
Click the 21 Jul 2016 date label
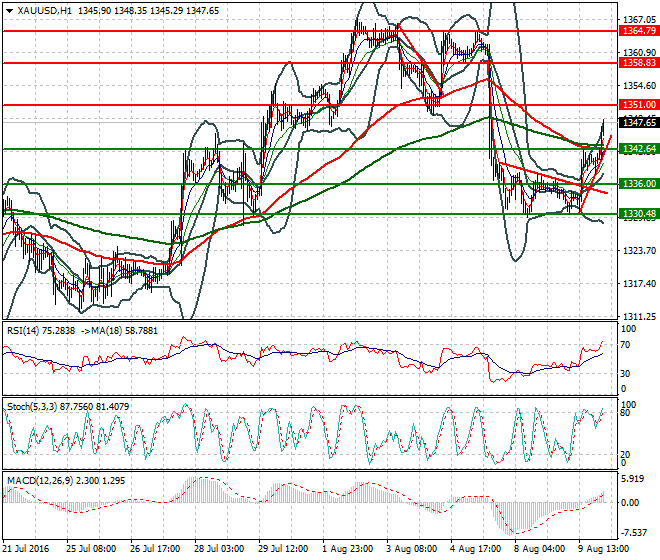click(x=26, y=549)
